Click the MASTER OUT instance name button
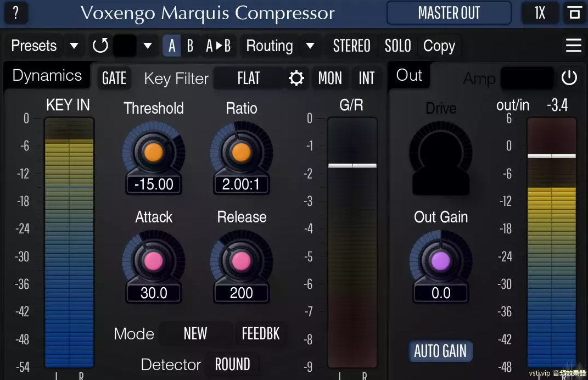588x380 pixels. click(449, 13)
